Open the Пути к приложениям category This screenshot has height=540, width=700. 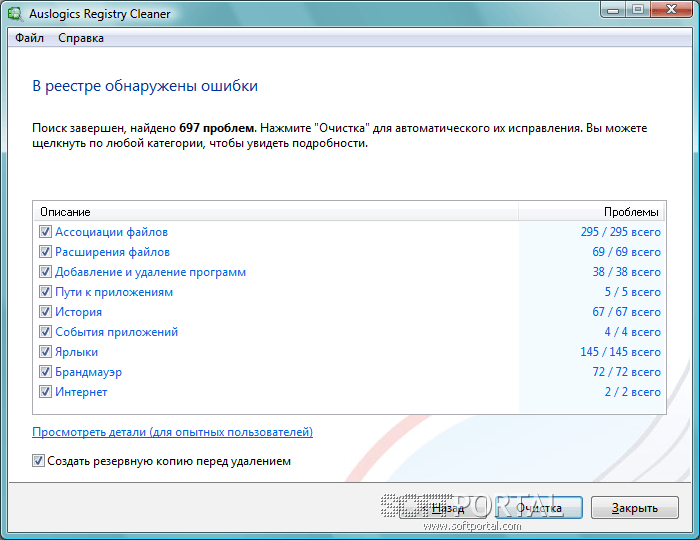[x=114, y=292]
